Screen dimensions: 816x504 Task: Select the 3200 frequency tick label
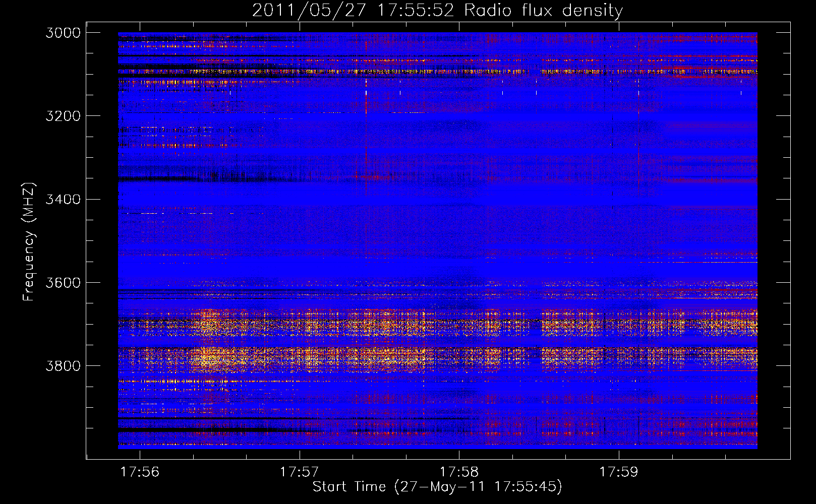pos(63,116)
